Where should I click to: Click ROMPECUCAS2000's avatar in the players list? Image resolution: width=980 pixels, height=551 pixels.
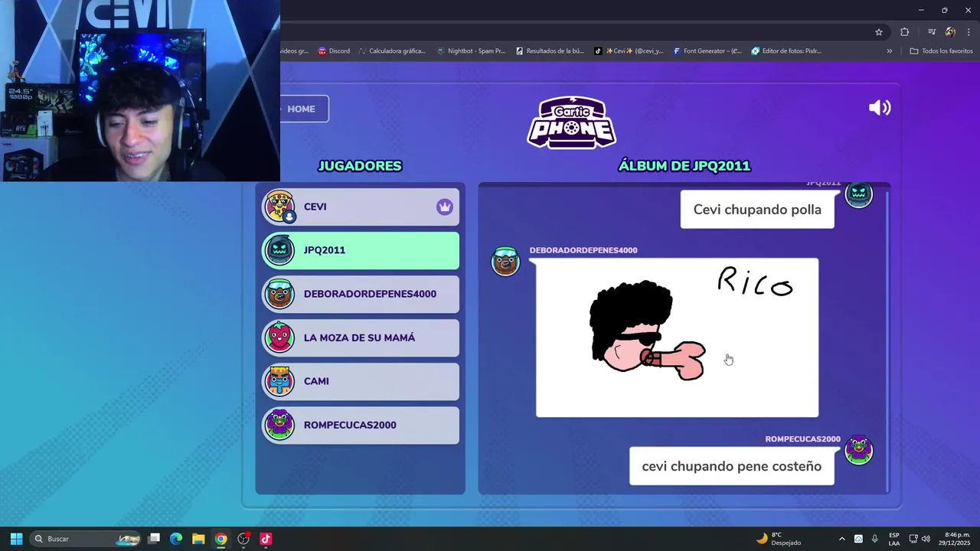(279, 424)
